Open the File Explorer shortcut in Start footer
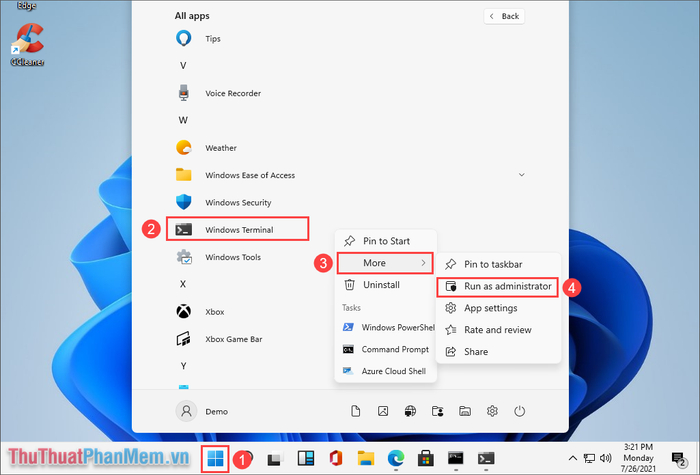The width and height of the screenshot is (700, 475). [465, 411]
